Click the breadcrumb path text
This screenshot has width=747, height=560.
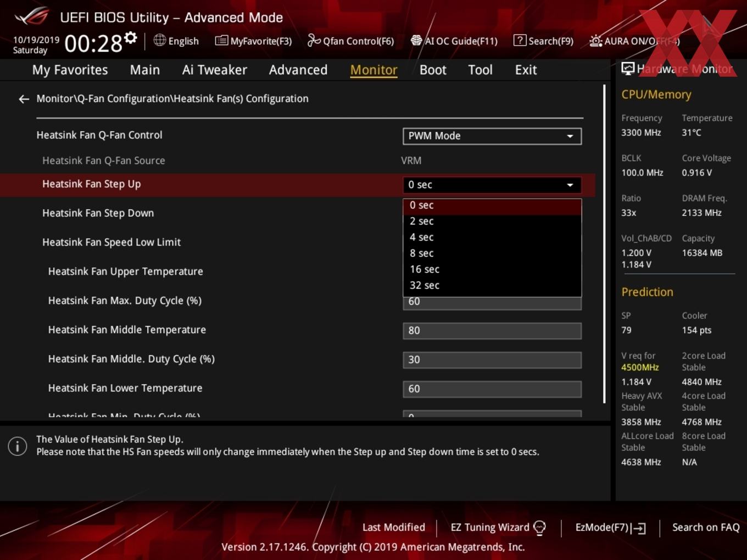(172, 99)
